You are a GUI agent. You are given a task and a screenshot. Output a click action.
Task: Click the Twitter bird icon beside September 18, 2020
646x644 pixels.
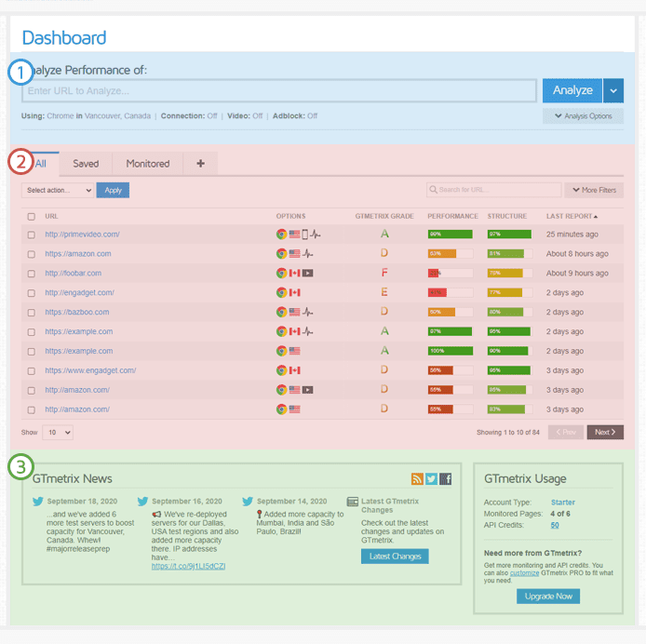(38, 502)
